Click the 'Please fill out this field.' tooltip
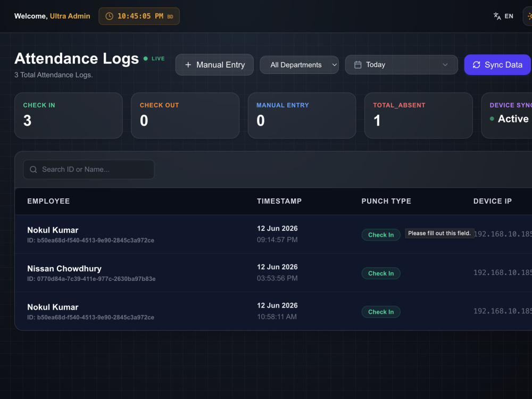 point(439,233)
